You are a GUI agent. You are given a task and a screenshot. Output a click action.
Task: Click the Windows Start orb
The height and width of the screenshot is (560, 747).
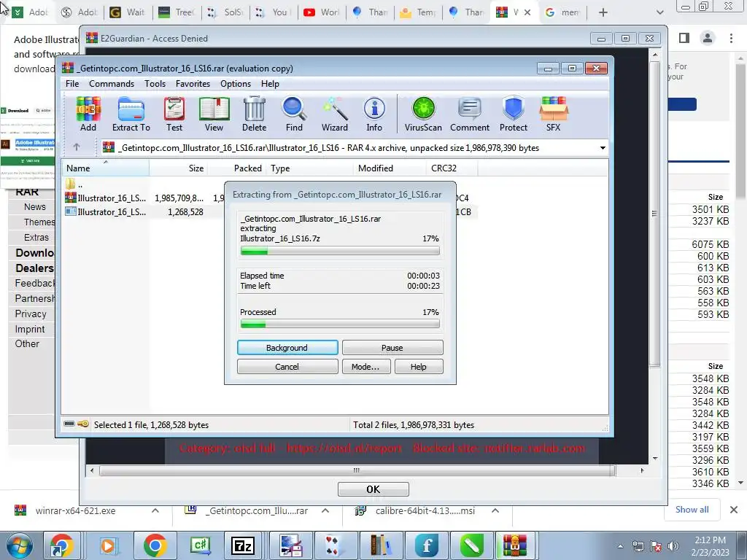pyautogui.click(x=19, y=545)
